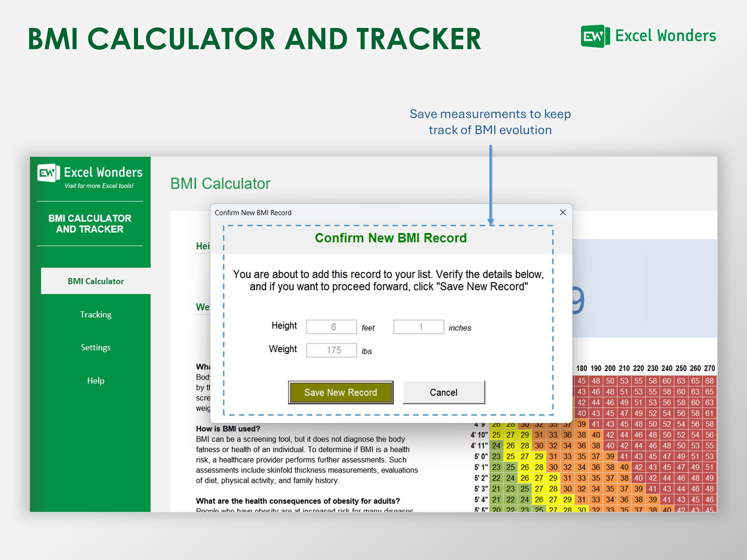Close the Confirm New BMI Record dialog
747x560 pixels.
563,212
